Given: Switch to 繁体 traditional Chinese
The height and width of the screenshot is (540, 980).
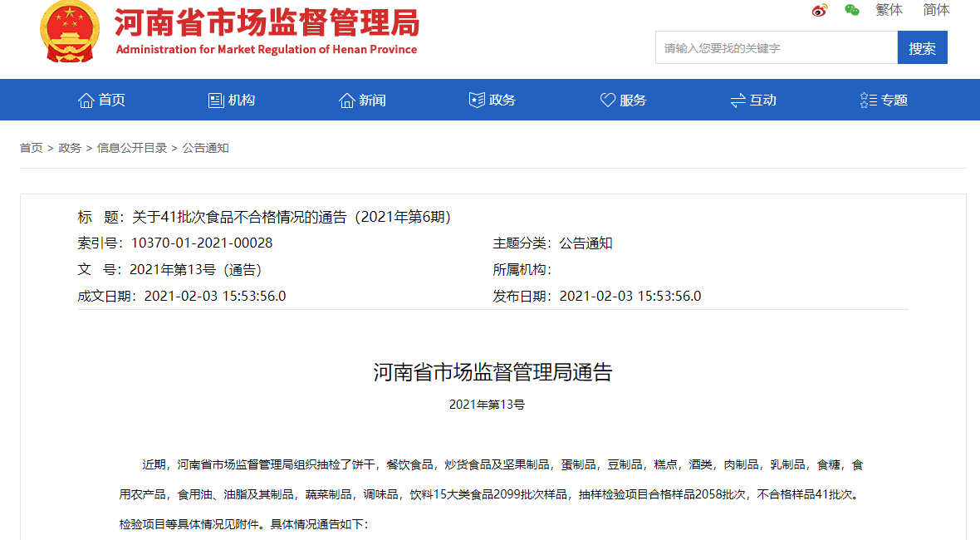Looking at the screenshot, I should (x=889, y=10).
